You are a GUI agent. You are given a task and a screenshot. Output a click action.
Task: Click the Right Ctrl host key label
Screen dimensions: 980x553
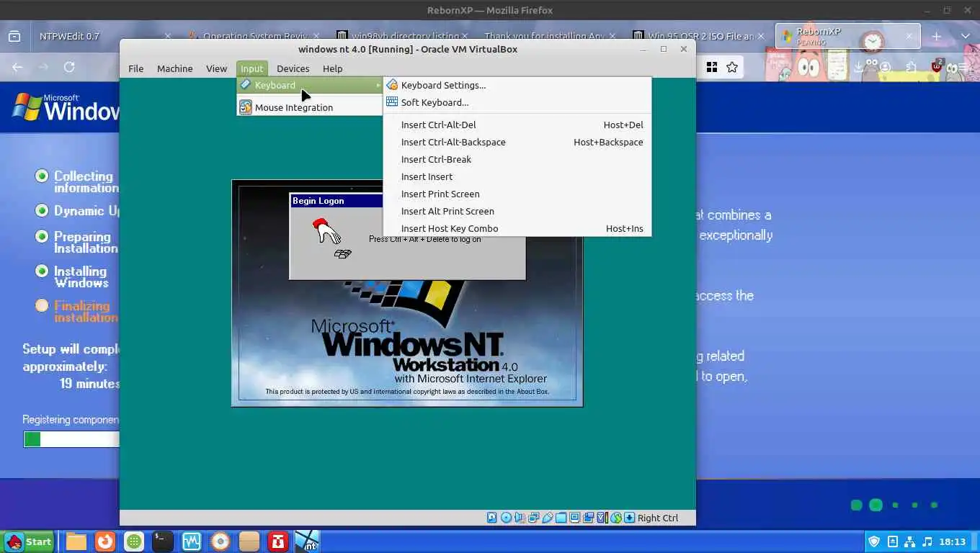pyautogui.click(x=658, y=518)
